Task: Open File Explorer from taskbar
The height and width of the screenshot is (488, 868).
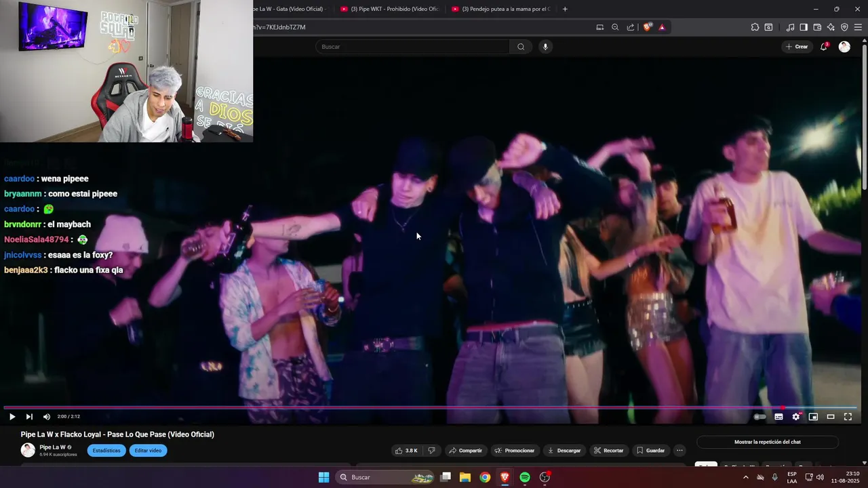Action: (465, 477)
